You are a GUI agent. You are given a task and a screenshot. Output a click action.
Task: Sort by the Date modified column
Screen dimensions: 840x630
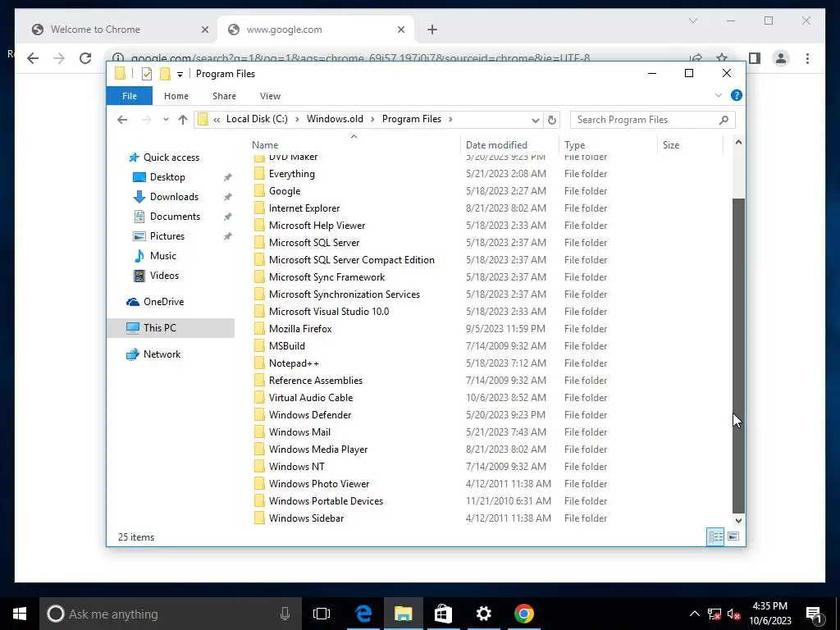click(x=509, y=144)
